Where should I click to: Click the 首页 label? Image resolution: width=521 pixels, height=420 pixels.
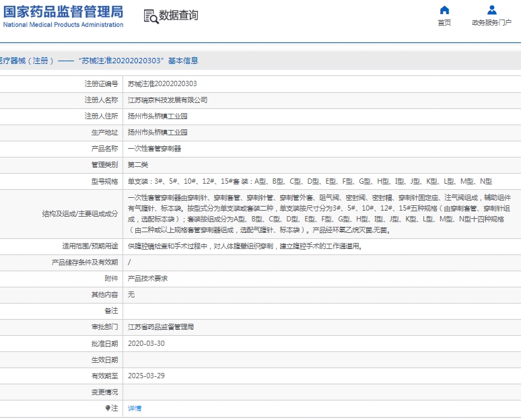(x=444, y=23)
